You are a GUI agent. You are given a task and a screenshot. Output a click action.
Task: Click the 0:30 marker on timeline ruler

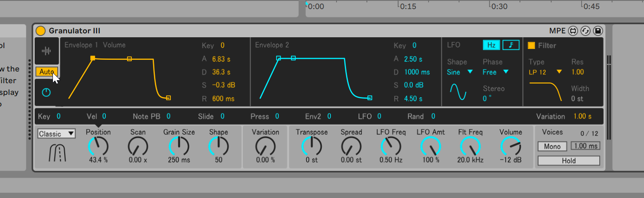[500, 6]
